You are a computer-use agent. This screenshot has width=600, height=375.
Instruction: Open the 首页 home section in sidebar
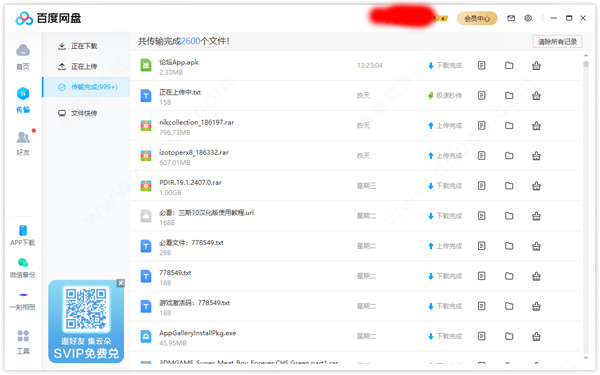[23, 57]
